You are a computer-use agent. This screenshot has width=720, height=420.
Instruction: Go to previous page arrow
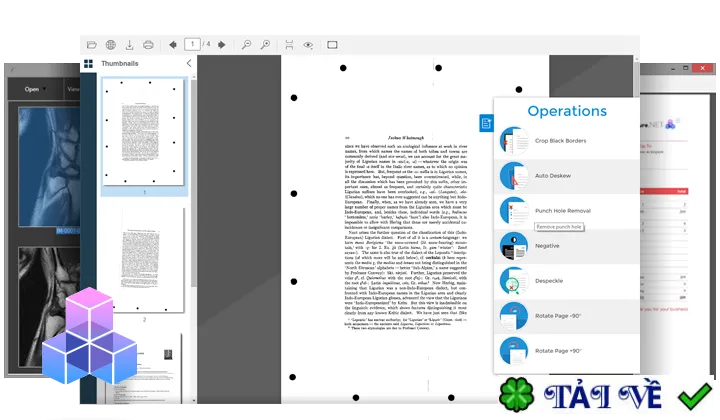pyautogui.click(x=173, y=45)
